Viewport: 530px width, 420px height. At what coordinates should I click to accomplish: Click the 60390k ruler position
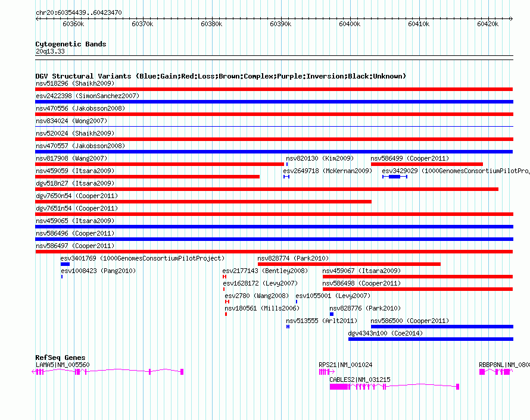[280, 24]
